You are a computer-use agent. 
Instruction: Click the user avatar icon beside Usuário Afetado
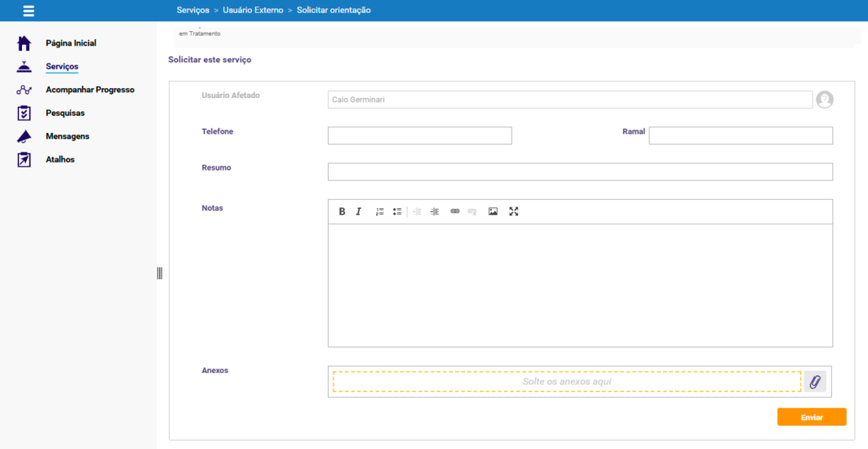pyautogui.click(x=824, y=100)
